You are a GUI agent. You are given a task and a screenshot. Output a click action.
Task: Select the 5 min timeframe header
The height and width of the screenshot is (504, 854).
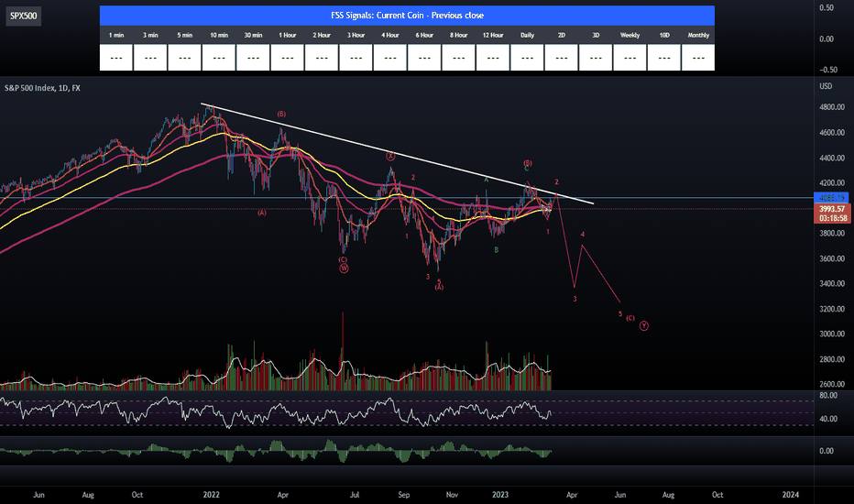(184, 35)
